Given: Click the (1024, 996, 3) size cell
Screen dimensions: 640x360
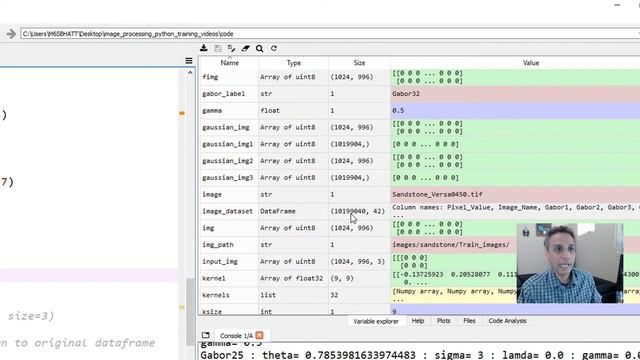Looking at the screenshot, I should [x=359, y=261].
